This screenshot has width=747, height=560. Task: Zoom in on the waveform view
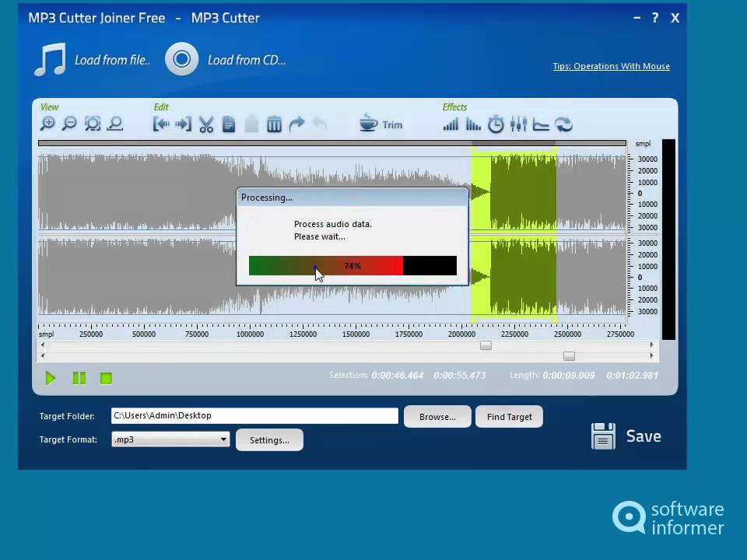(47, 124)
